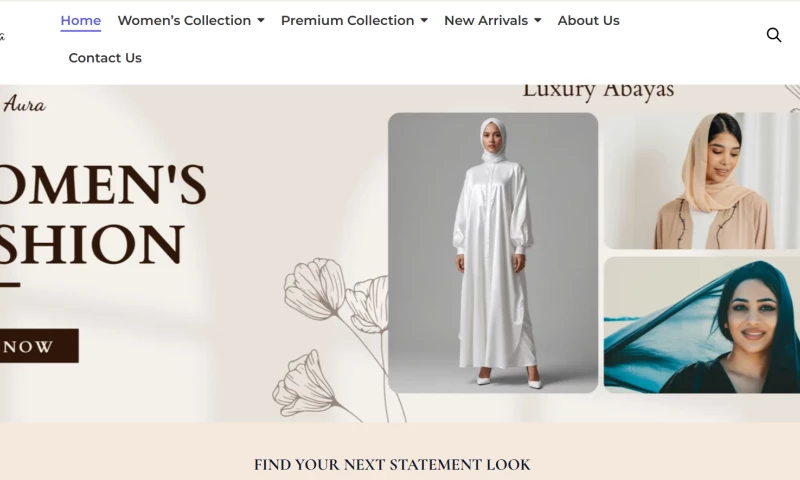Open the Contact Us page
This screenshot has width=800, height=480.
105,58
